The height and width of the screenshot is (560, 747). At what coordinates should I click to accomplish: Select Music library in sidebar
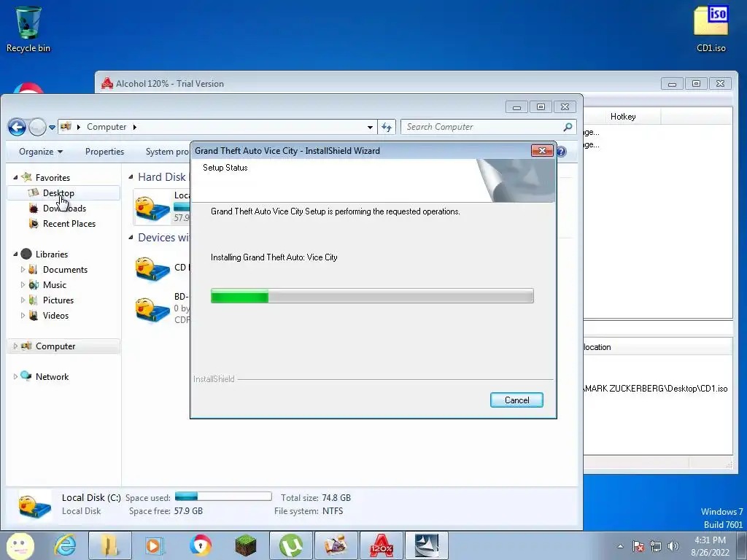point(54,285)
